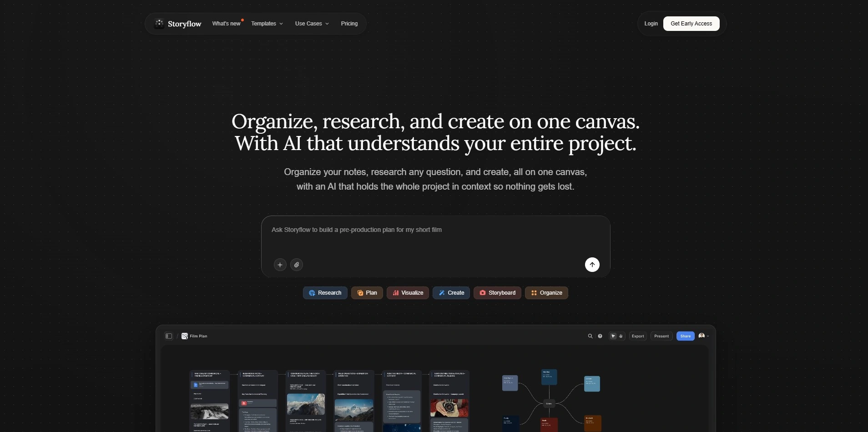Click the Storyflow logo icon
This screenshot has width=868, height=432.
click(x=159, y=24)
